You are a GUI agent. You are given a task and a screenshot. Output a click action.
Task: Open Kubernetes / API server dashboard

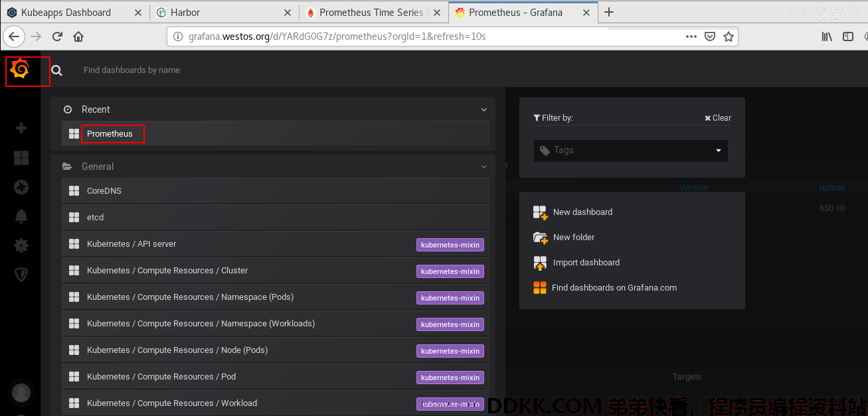276,244
